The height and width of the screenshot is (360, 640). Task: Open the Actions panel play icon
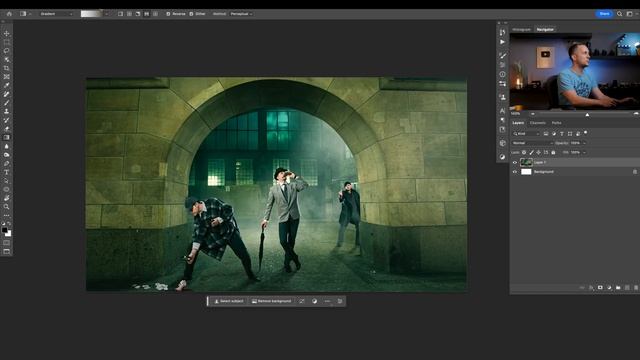[502, 42]
